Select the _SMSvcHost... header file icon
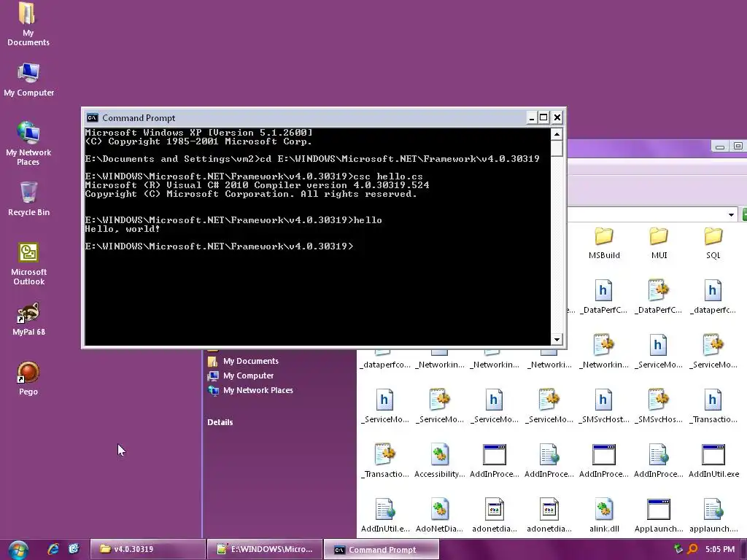Image resolution: width=747 pixels, height=560 pixels. 603,407
